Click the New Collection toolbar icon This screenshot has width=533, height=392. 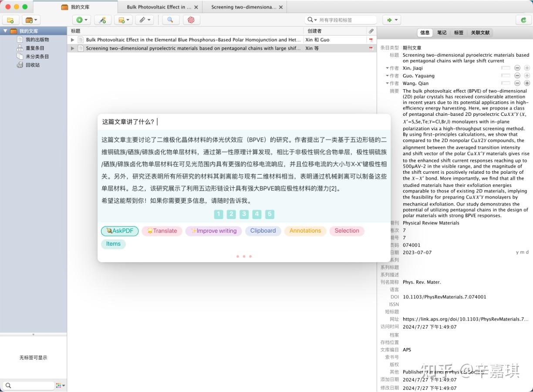tap(10, 20)
